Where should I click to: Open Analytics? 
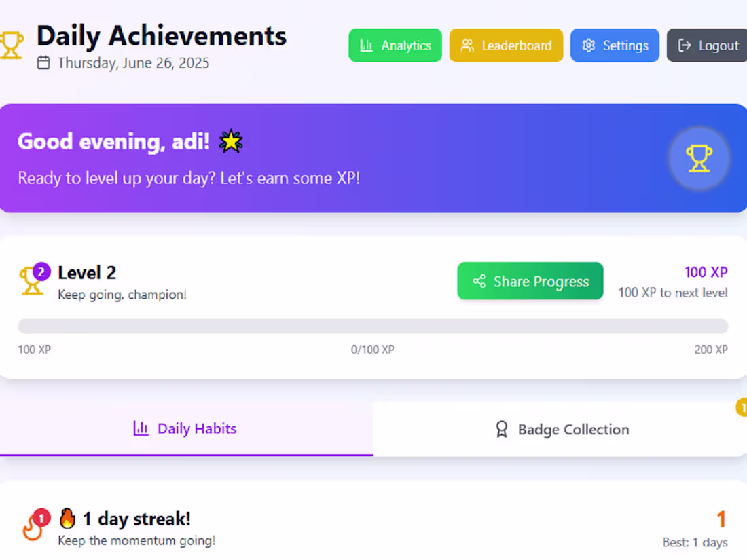395,45
